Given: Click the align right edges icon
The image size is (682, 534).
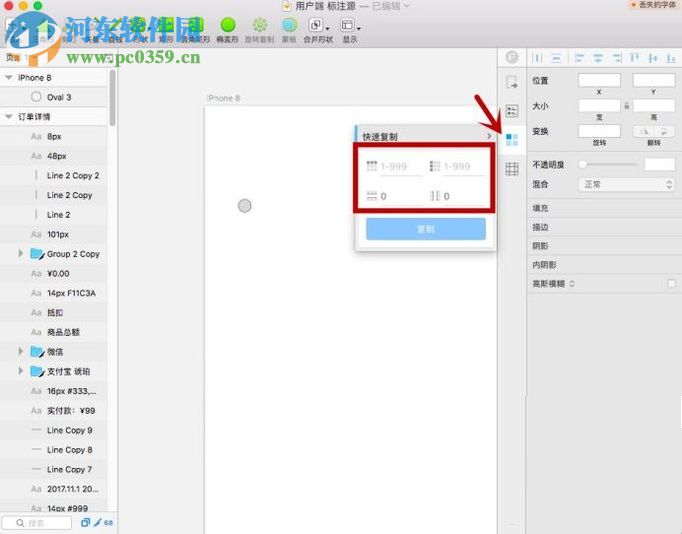Looking at the screenshot, I should [617, 58].
